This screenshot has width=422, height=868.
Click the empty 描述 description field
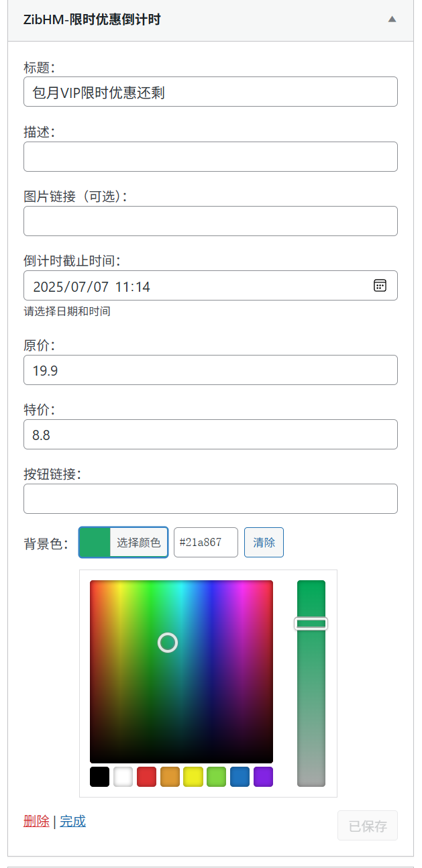[x=210, y=156]
